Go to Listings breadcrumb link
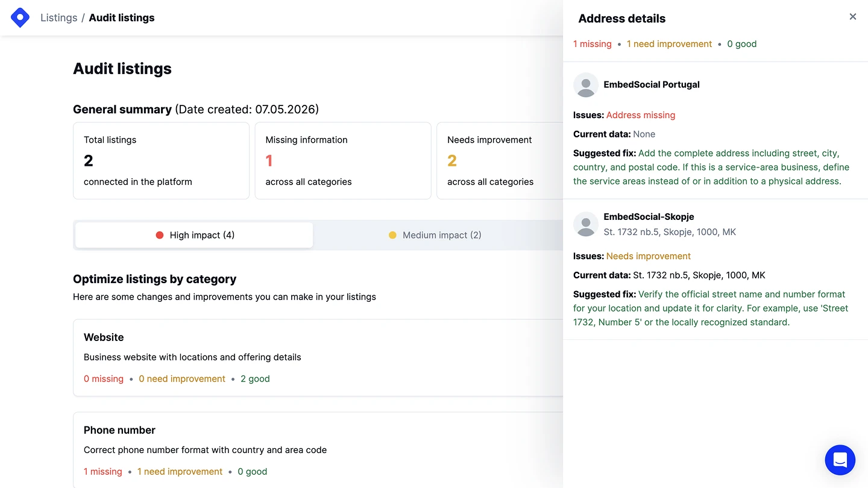868x488 pixels. tap(58, 18)
